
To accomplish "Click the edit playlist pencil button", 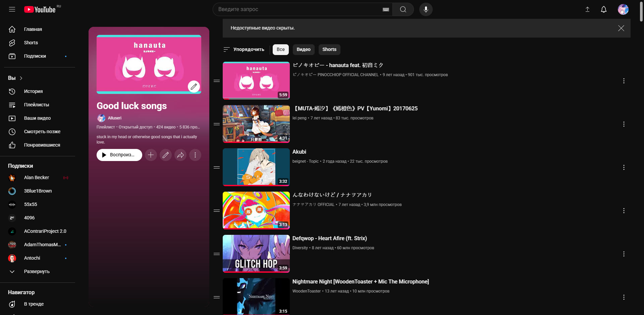I will tap(166, 155).
